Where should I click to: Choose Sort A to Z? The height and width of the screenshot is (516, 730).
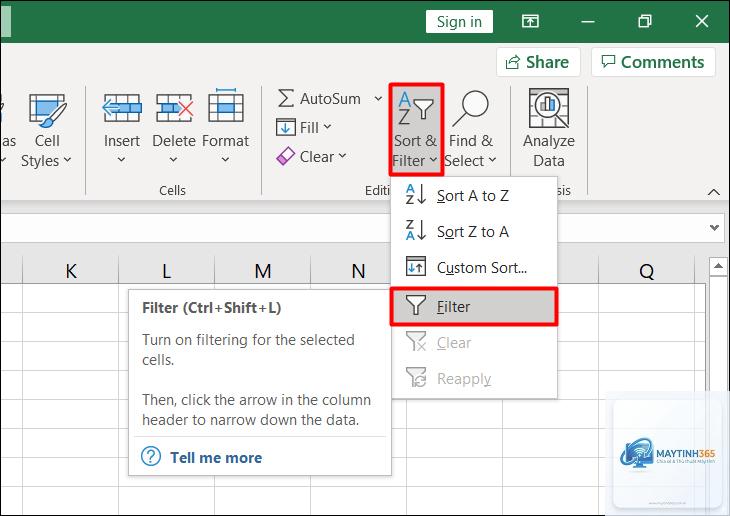[474, 196]
